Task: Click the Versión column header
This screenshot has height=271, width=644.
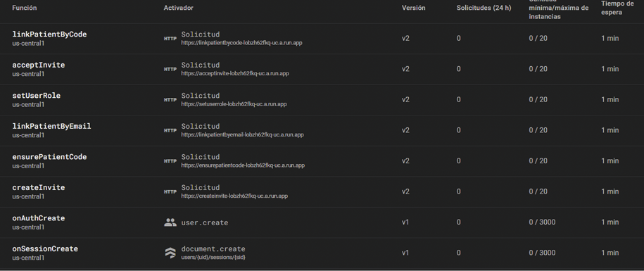Action: pos(414,8)
